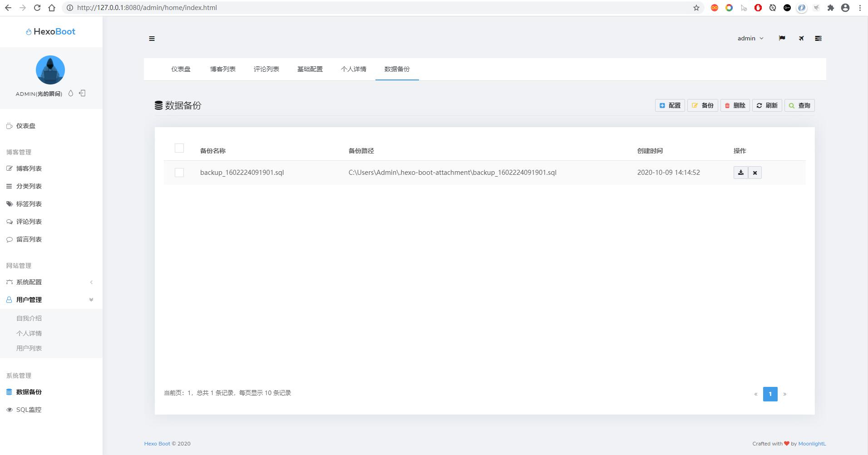
Task: Select 用户列表 submenu item
Action: pos(29,348)
